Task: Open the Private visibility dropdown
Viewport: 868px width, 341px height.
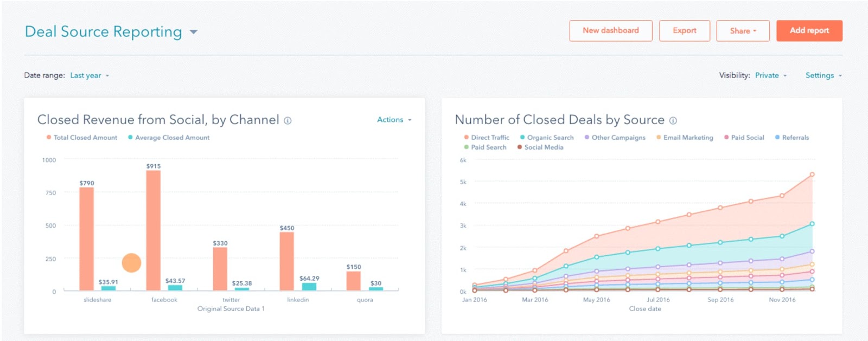Action: click(x=770, y=76)
